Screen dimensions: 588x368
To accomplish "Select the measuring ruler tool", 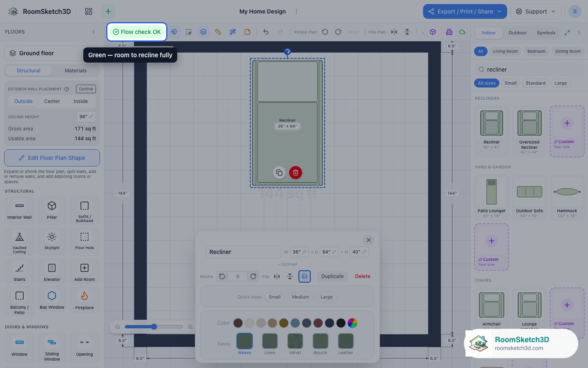I will 218,32.
